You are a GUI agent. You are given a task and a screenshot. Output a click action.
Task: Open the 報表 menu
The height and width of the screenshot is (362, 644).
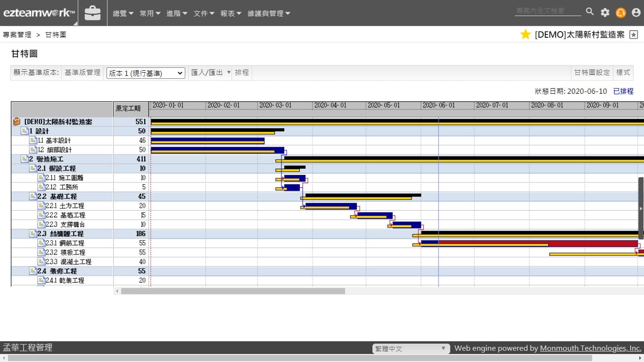coord(231,14)
